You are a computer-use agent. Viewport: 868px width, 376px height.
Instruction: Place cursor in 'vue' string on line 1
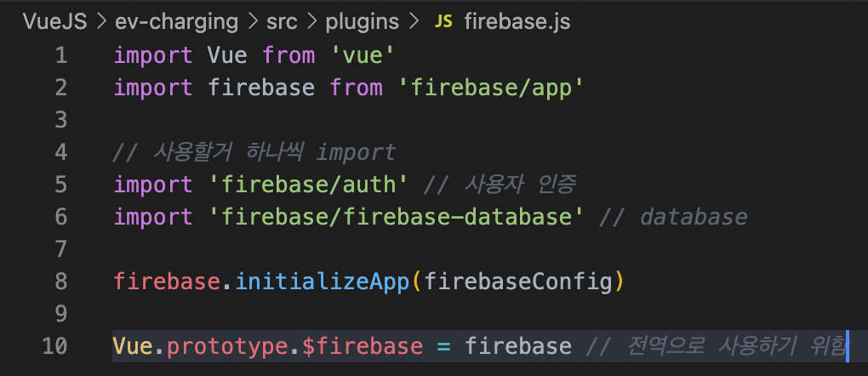[363, 55]
